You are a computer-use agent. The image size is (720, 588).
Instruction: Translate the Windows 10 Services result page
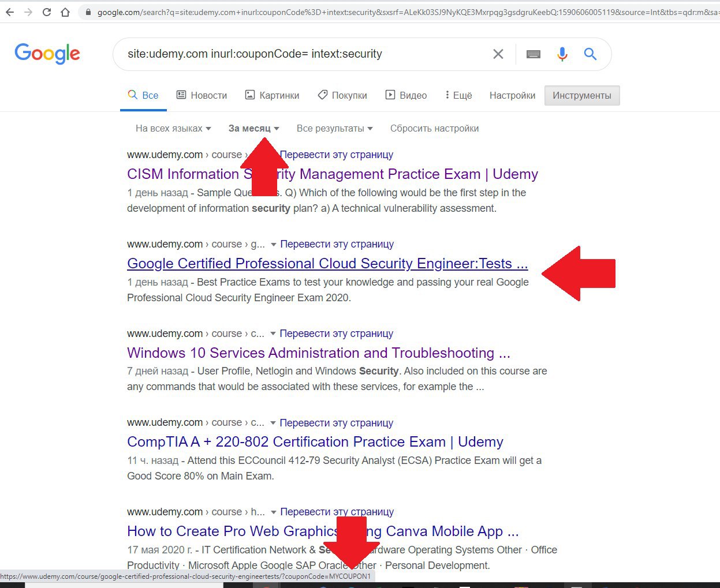point(337,334)
